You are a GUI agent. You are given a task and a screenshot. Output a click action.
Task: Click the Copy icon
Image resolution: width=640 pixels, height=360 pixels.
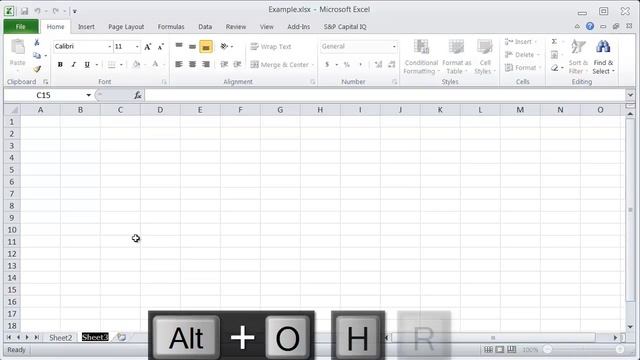37,56
